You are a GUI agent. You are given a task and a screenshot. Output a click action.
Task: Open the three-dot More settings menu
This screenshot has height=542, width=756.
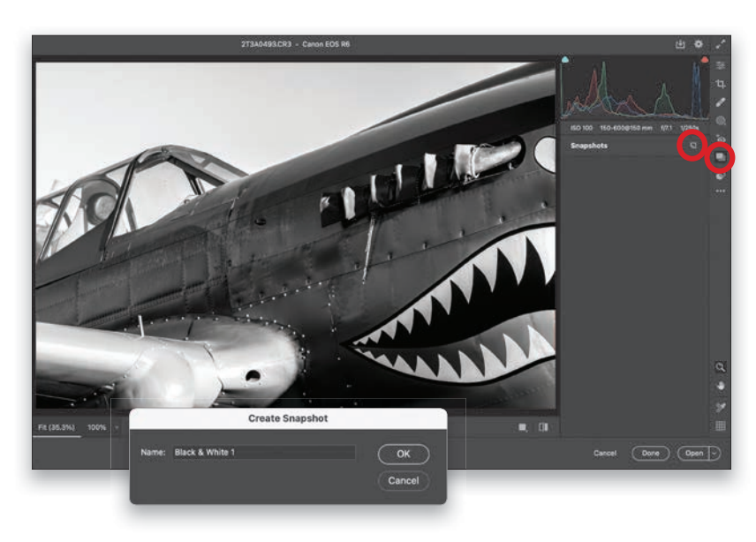(x=721, y=191)
